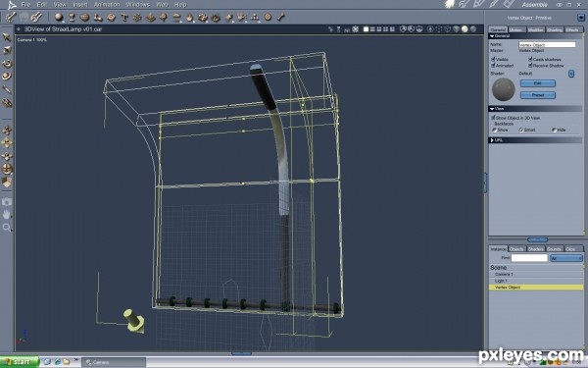The height and width of the screenshot is (368, 588).
Task: Switch to the Modifier tab
Action: (x=535, y=29)
